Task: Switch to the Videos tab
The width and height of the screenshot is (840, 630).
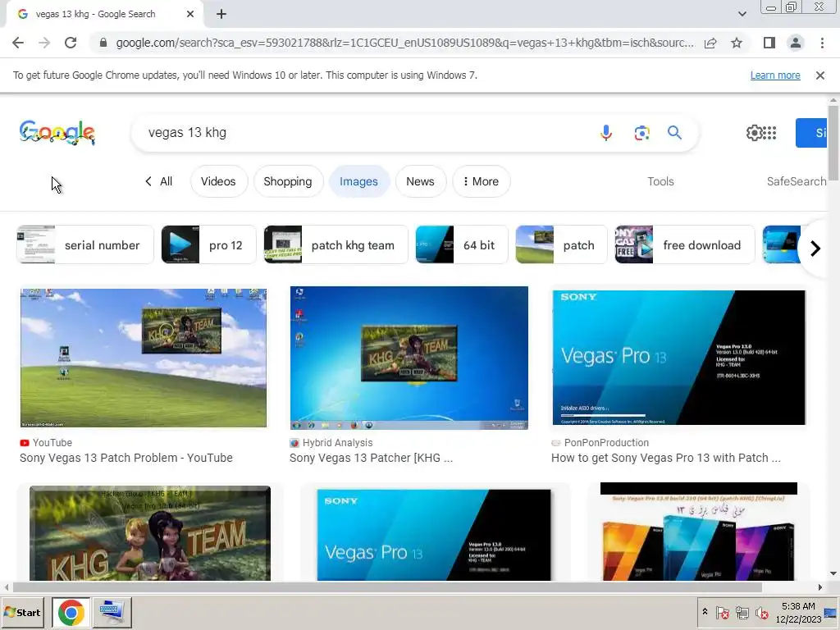Action: click(218, 181)
